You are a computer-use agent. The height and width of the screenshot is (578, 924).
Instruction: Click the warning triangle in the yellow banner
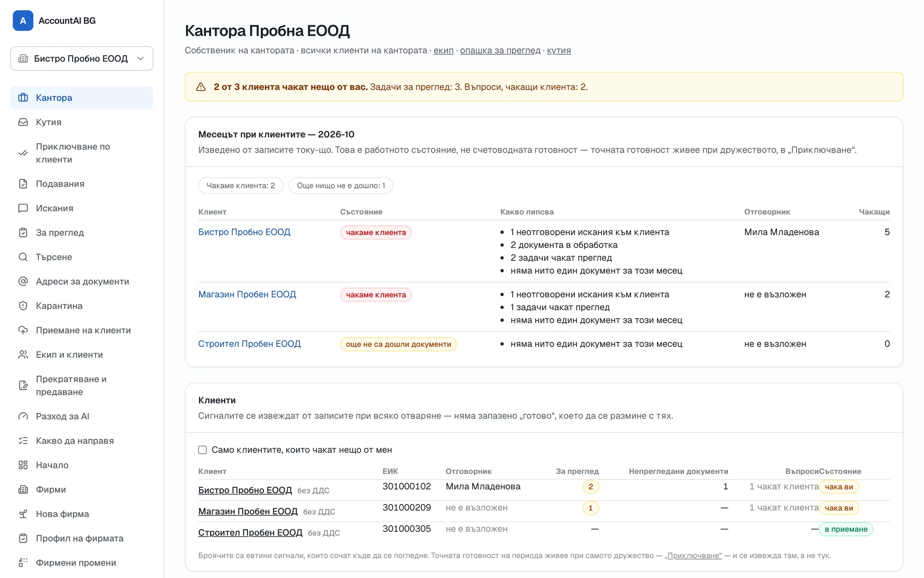tap(201, 87)
